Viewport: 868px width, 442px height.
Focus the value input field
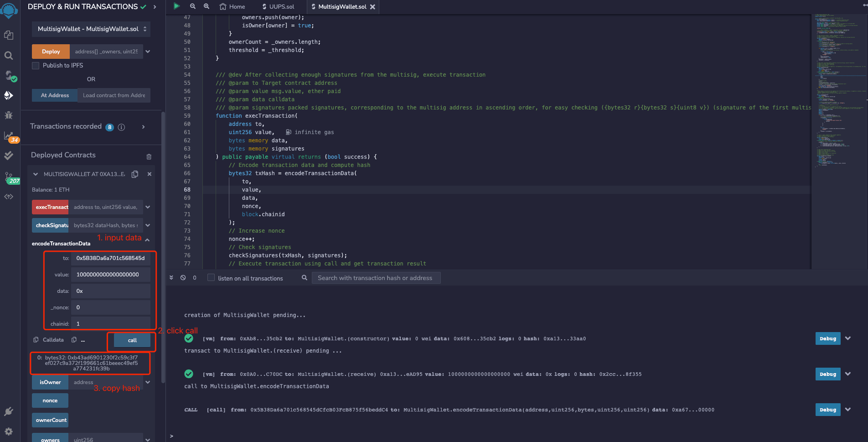click(111, 275)
